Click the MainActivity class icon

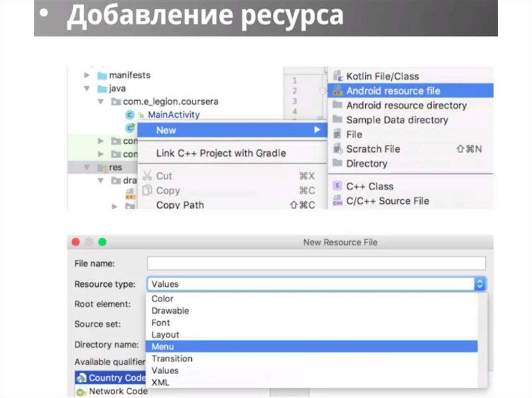tap(130, 115)
